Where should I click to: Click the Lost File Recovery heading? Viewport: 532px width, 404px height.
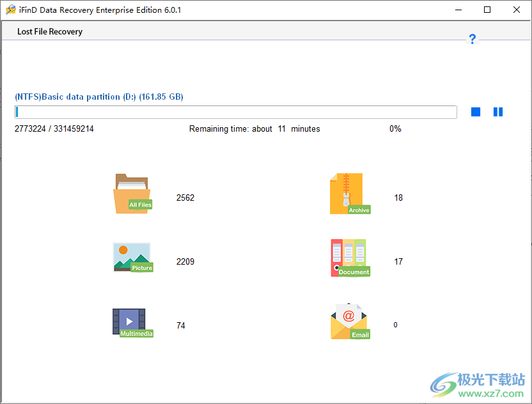[50, 31]
